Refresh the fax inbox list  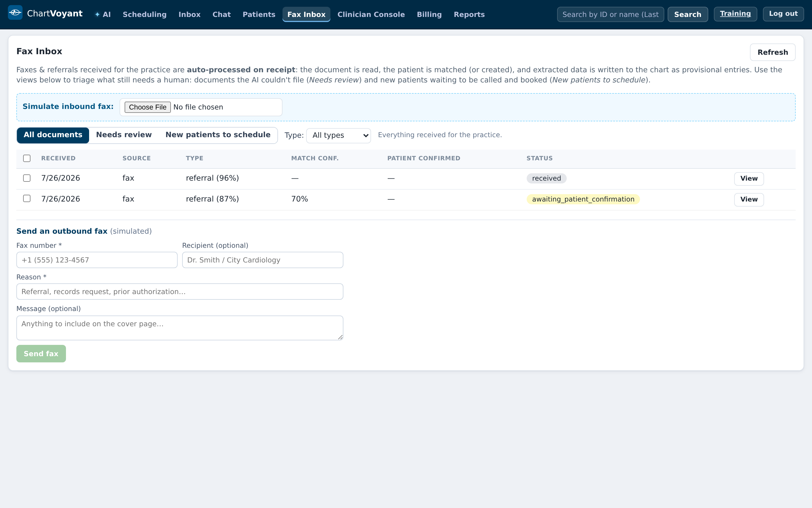coord(773,52)
